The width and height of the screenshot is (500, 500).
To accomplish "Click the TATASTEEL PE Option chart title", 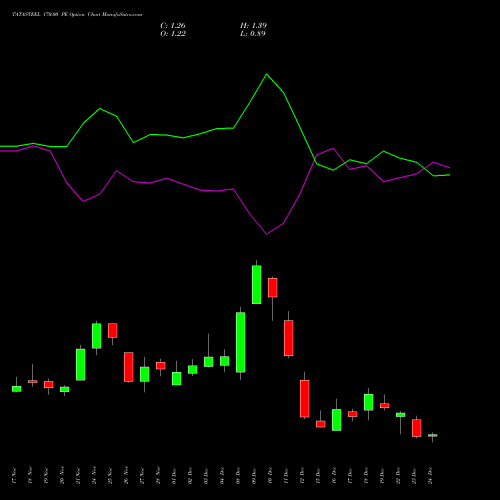I will 77,15.
